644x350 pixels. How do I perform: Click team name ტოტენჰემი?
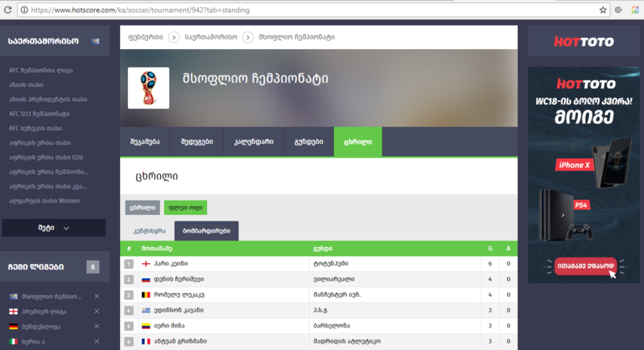click(x=331, y=264)
